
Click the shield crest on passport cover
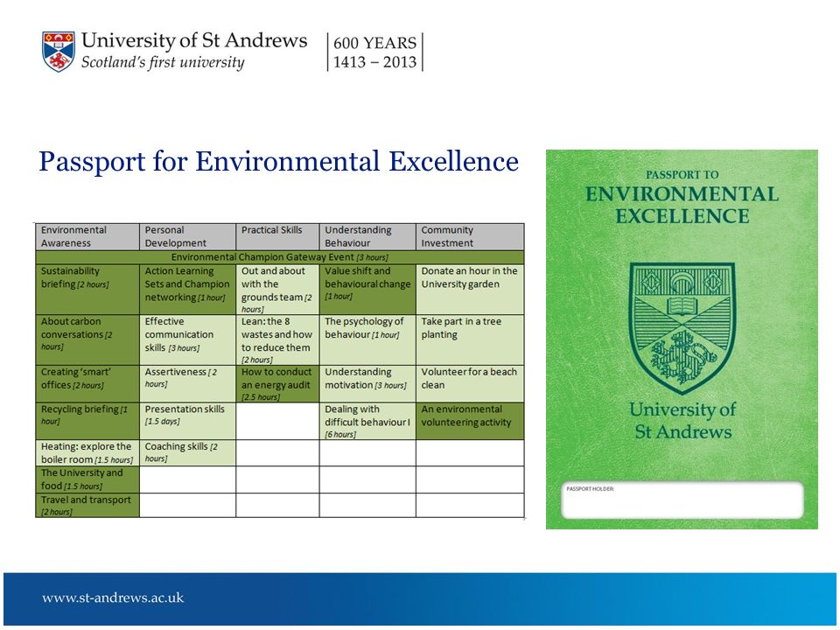[682, 328]
